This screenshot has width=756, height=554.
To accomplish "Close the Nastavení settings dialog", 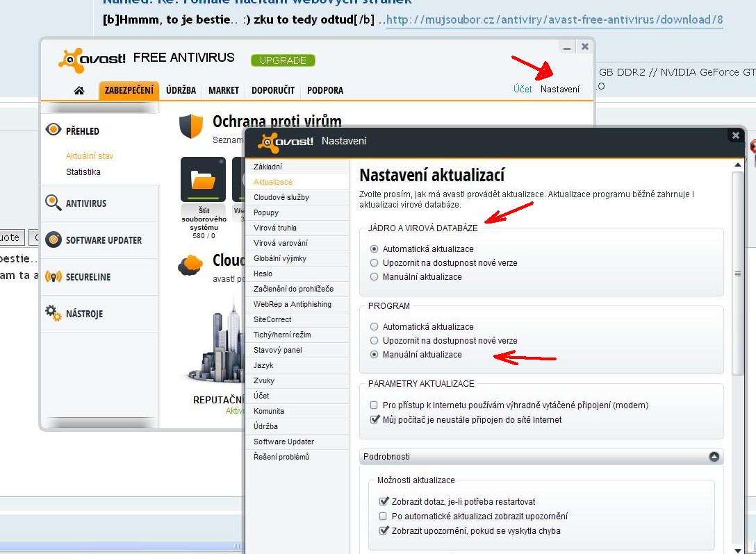I will (735, 136).
